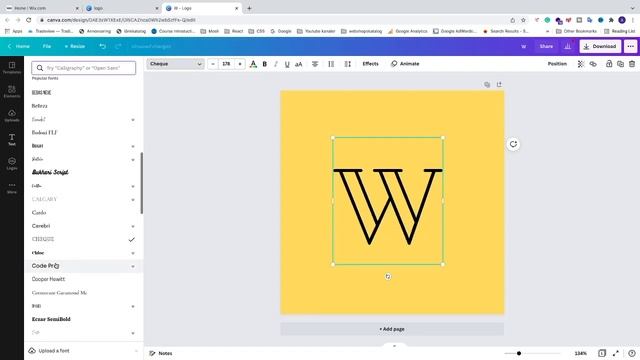Click the list formatting icon
The height and width of the screenshot is (360, 640).
331,64
